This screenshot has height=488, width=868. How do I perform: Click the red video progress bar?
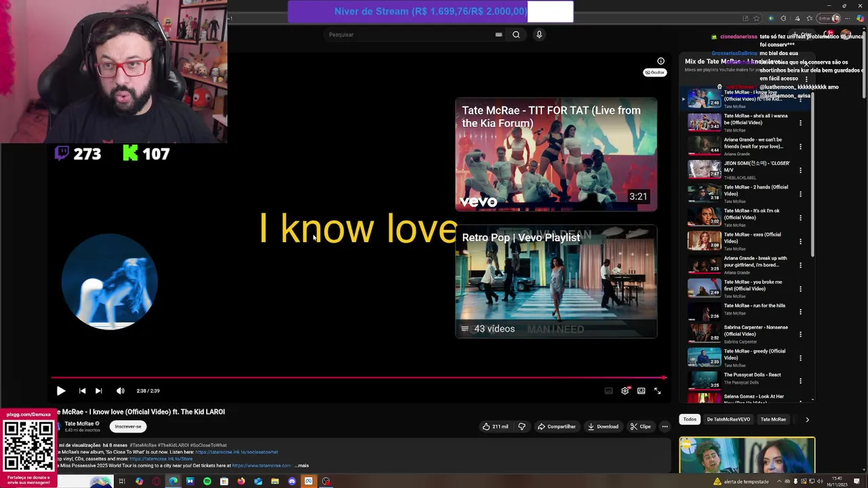[359, 378]
